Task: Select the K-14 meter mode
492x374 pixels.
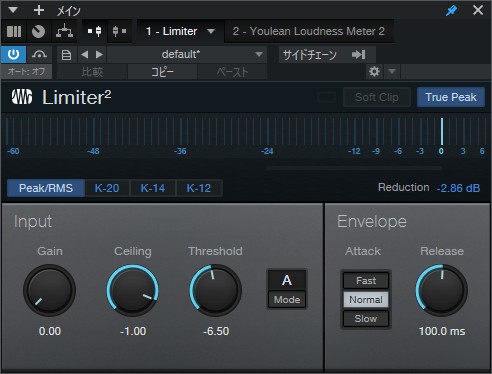Action: click(153, 188)
